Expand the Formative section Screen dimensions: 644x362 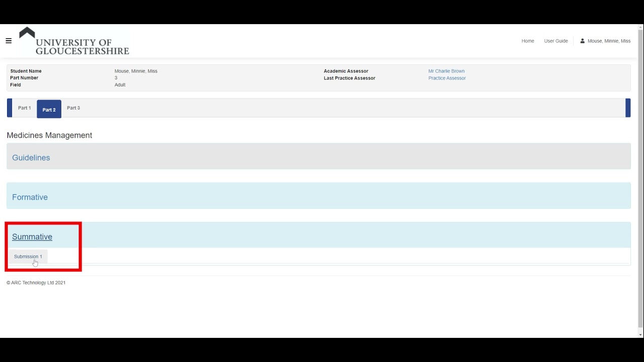click(x=30, y=197)
